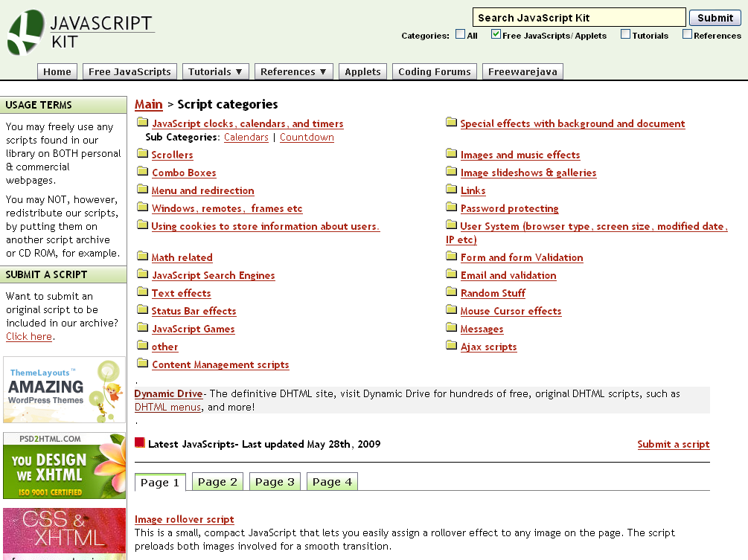Tick the References category checkbox
The width and height of the screenshot is (748, 560).
pyautogui.click(x=687, y=34)
